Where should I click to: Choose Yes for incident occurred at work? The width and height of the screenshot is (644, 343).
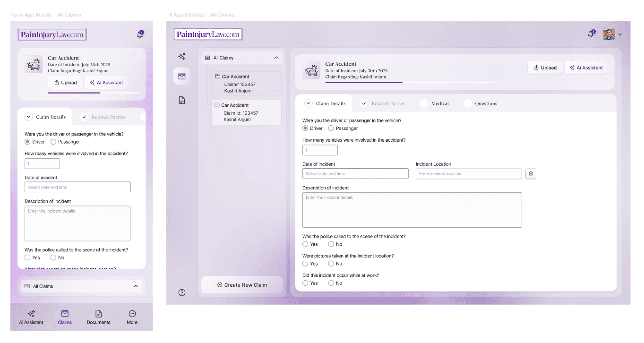pyautogui.click(x=305, y=283)
